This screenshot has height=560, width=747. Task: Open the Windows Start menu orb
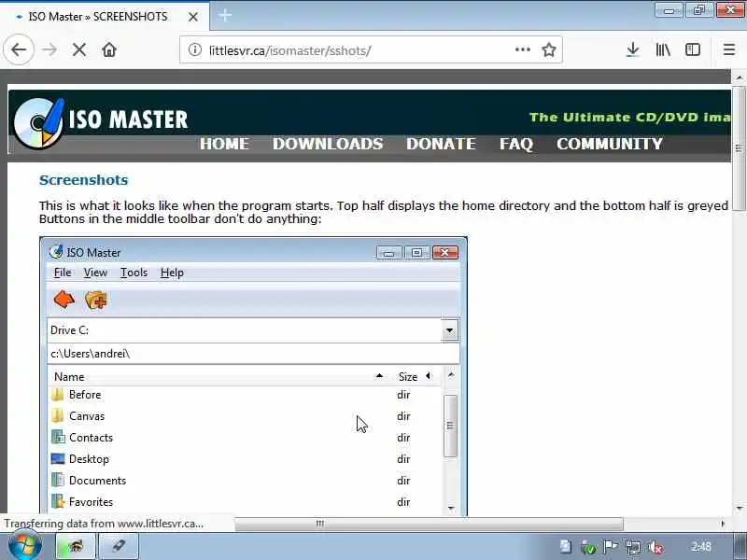[25, 545]
